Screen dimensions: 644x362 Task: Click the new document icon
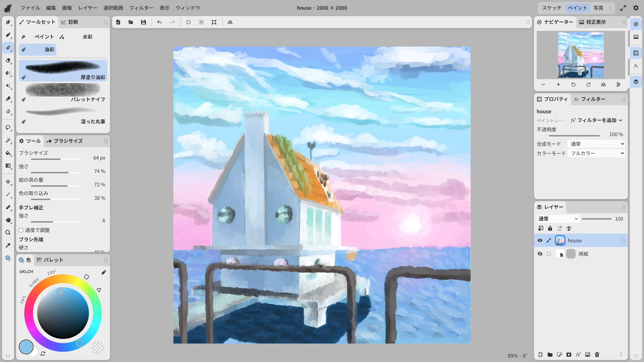coord(118,22)
